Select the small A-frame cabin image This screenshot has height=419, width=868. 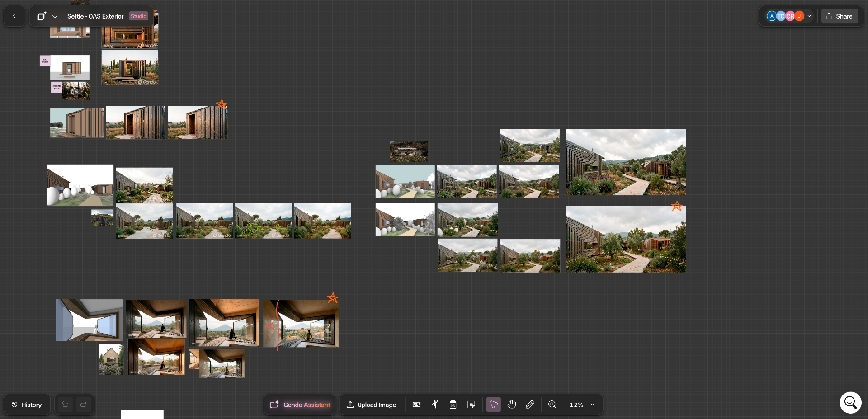(x=111, y=359)
